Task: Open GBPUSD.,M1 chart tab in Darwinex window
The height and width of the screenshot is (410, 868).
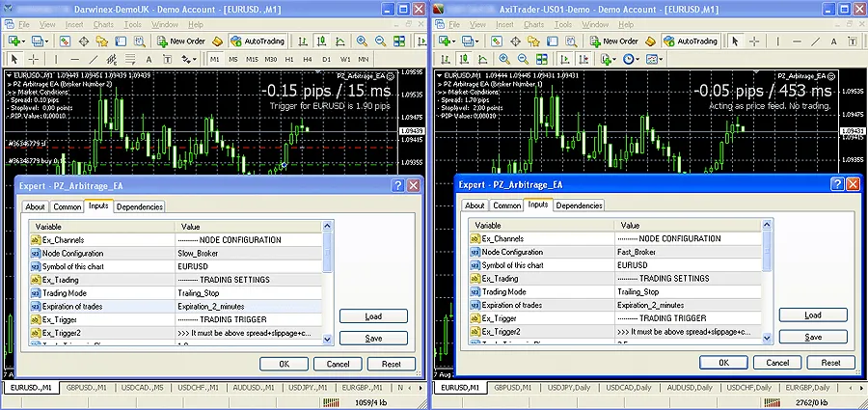Action: (x=85, y=387)
